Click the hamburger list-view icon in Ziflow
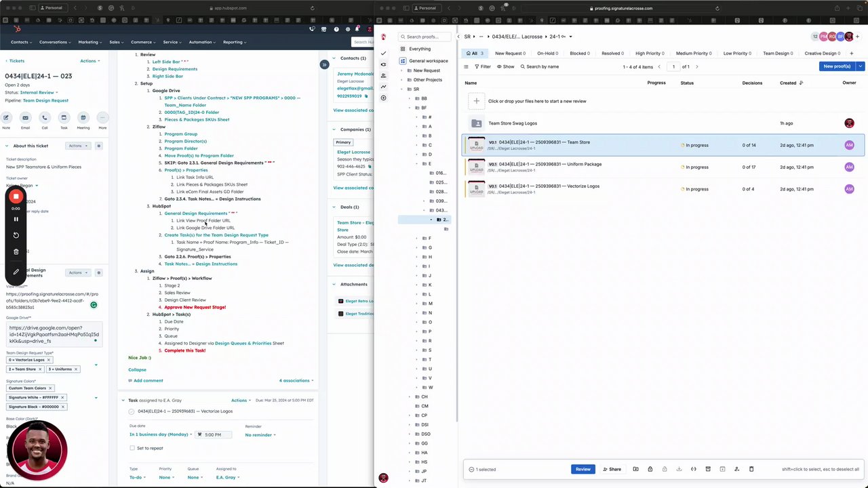This screenshot has height=488, width=868. 466,66
